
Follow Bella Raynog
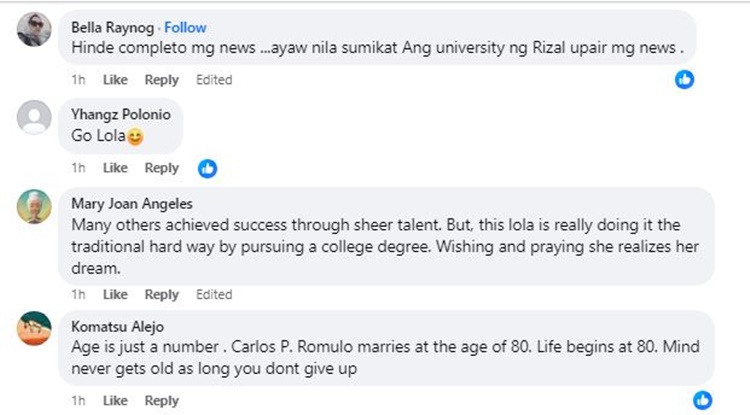coord(185,27)
